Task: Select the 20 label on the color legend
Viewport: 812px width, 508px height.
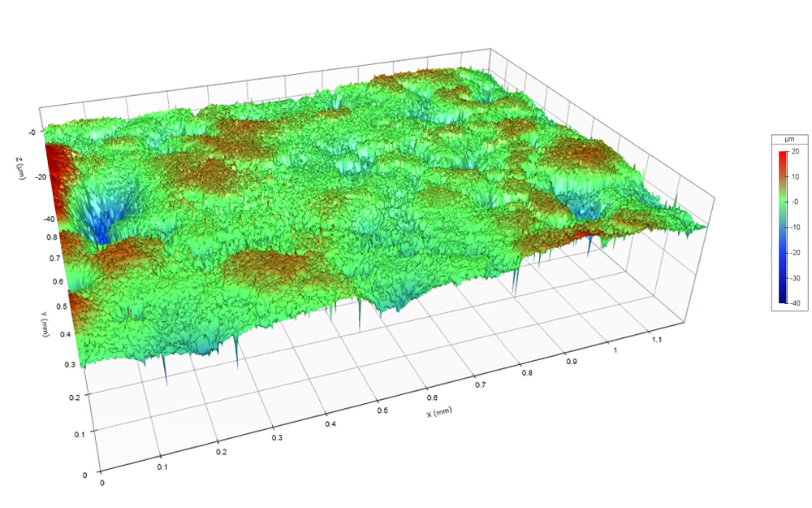Action: (x=796, y=151)
